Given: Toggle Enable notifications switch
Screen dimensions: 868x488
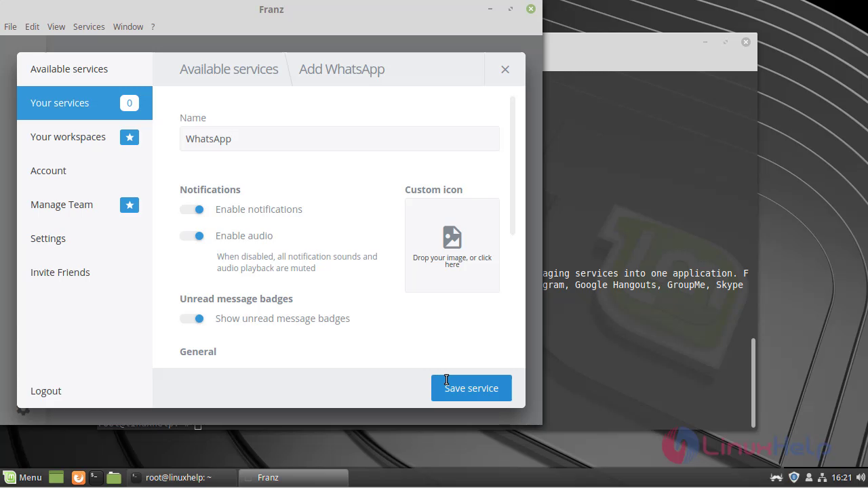Looking at the screenshot, I should coord(192,209).
